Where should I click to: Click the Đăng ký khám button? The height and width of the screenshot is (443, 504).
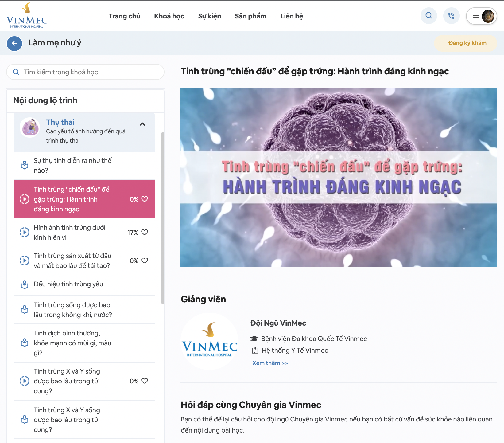point(466,43)
